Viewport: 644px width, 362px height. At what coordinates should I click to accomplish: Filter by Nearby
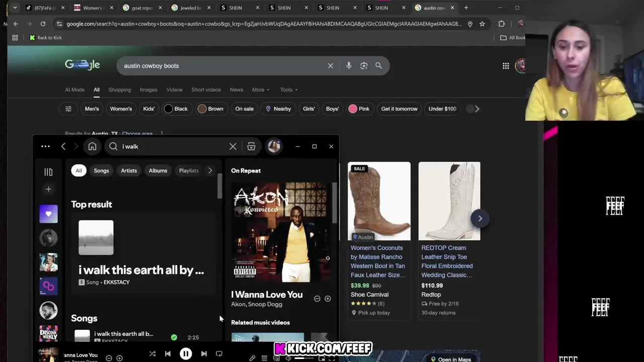tap(278, 109)
